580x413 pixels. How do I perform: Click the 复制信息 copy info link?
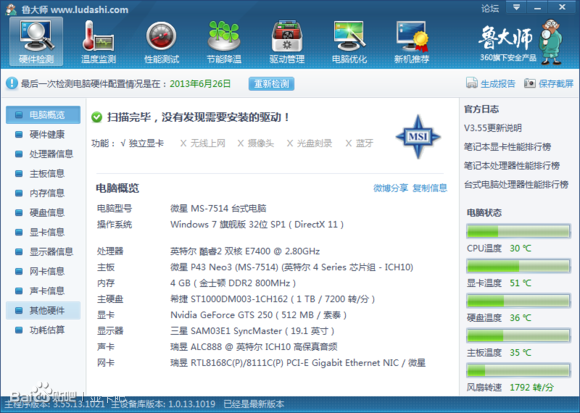(430, 188)
